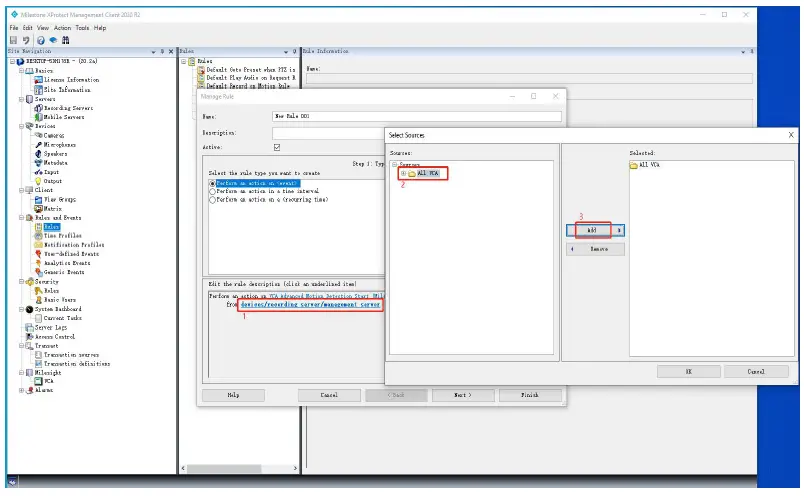The height and width of the screenshot is (496, 804).
Task: Select Time Profiles in Rules and Events
Action: tap(63, 235)
